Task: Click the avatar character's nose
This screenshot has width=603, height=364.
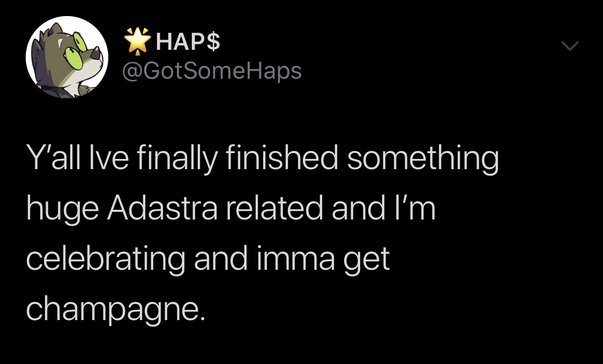Action: coord(96,51)
